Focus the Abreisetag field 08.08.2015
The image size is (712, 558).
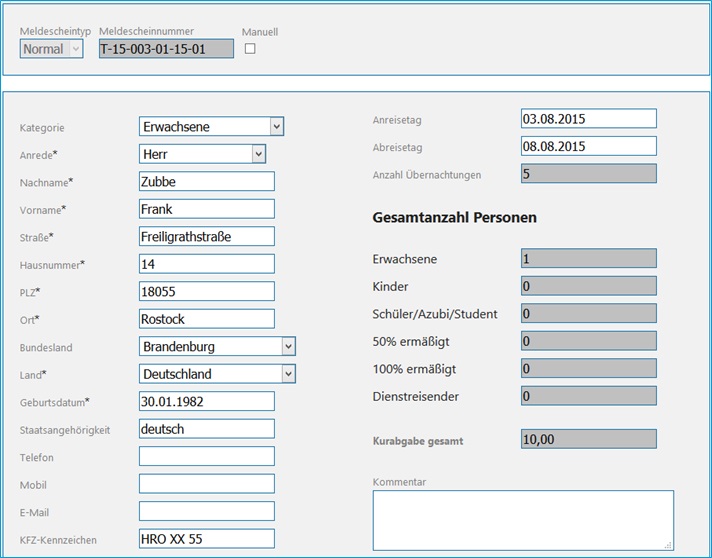click(588, 146)
